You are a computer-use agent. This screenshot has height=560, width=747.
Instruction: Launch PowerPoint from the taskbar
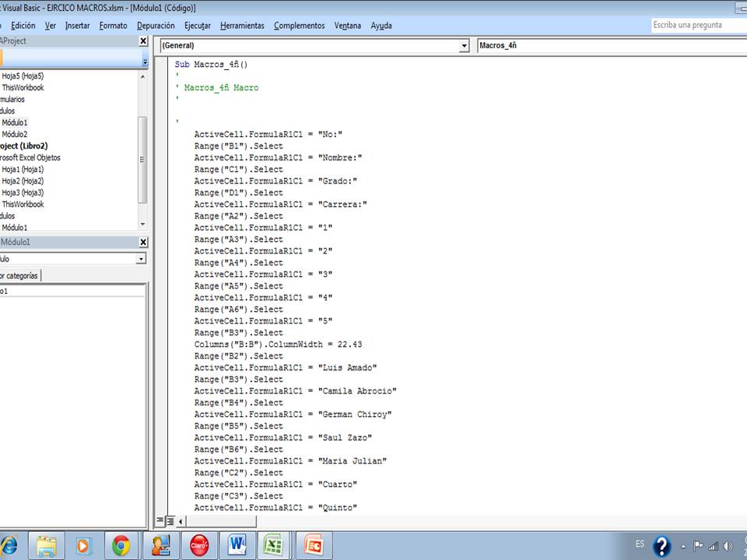(312, 544)
